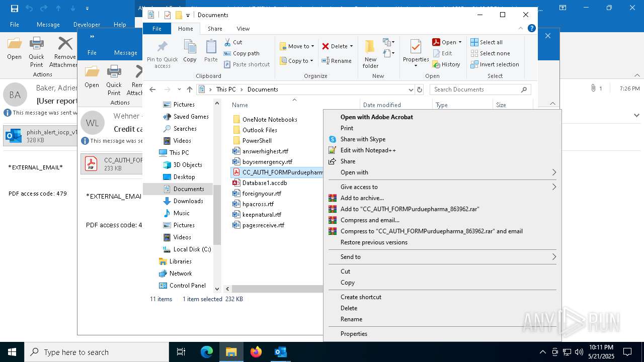Viewport: 644px width, 362px height.
Task: Choose Properties in context menu
Action: tap(442, 334)
